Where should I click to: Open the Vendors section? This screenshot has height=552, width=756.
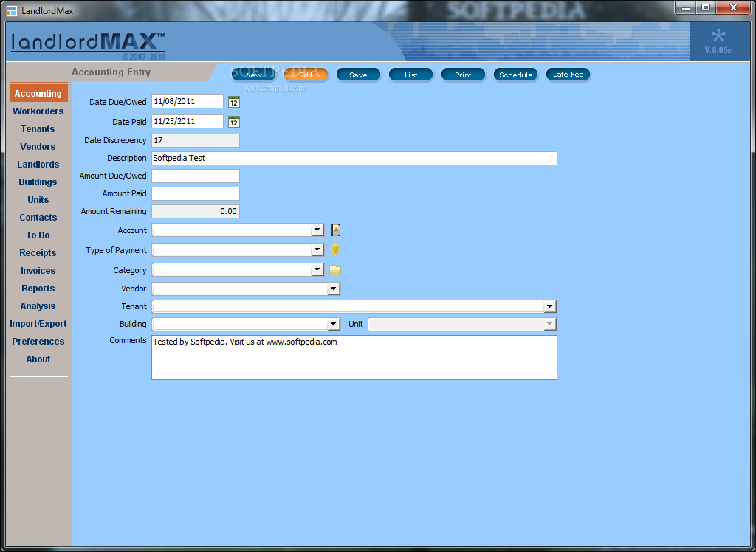point(38,147)
